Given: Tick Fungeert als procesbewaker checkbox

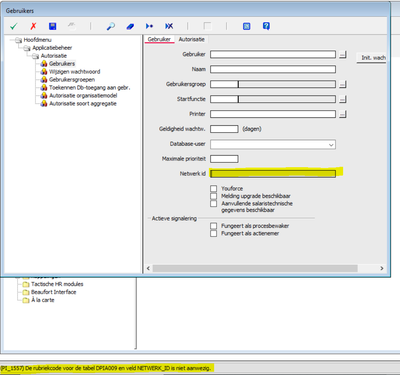Looking at the screenshot, I should pos(214,226).
